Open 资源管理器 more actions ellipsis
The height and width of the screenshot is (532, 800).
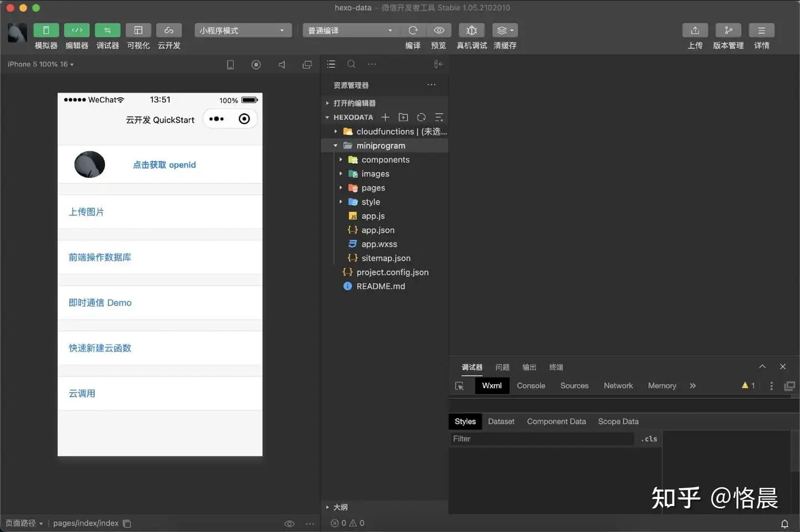(431, 85)
